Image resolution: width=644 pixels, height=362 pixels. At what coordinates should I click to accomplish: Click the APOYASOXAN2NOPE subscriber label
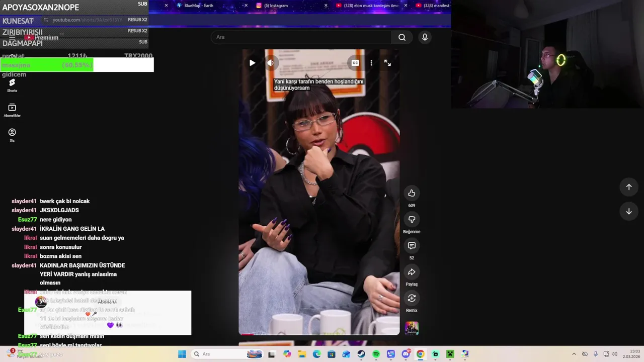click(41, 8)
